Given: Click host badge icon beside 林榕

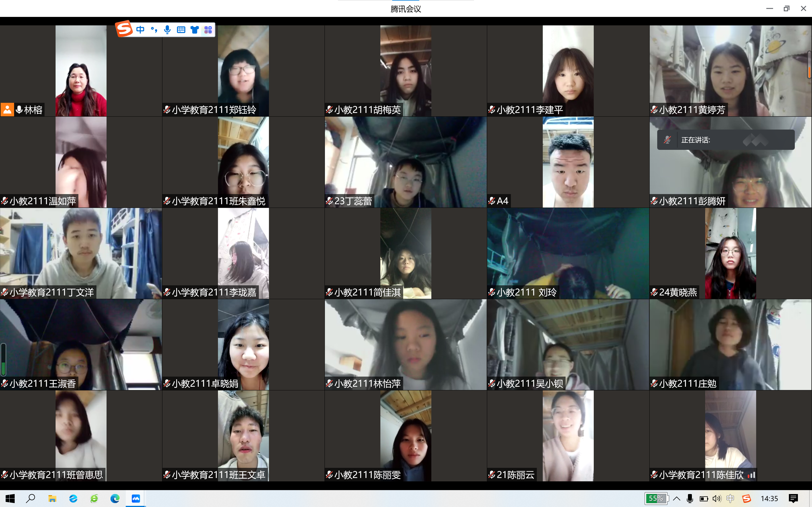Looking at the screenshot, I should pyautogui.click(x=7, y=110).
